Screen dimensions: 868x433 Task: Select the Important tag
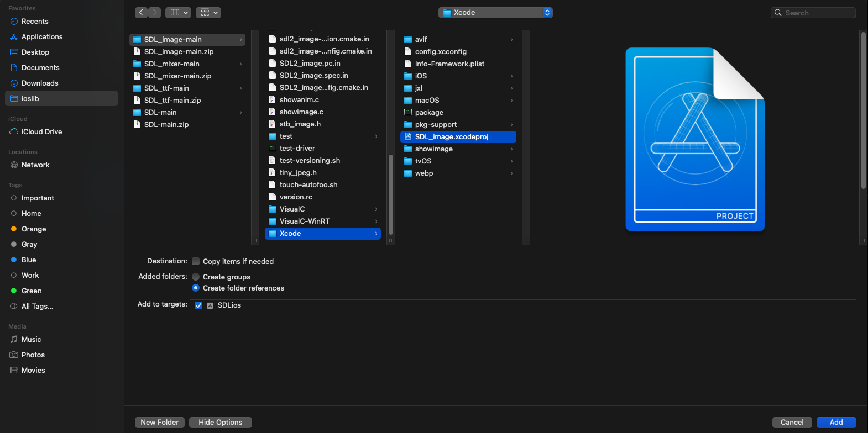click(61, 198)
